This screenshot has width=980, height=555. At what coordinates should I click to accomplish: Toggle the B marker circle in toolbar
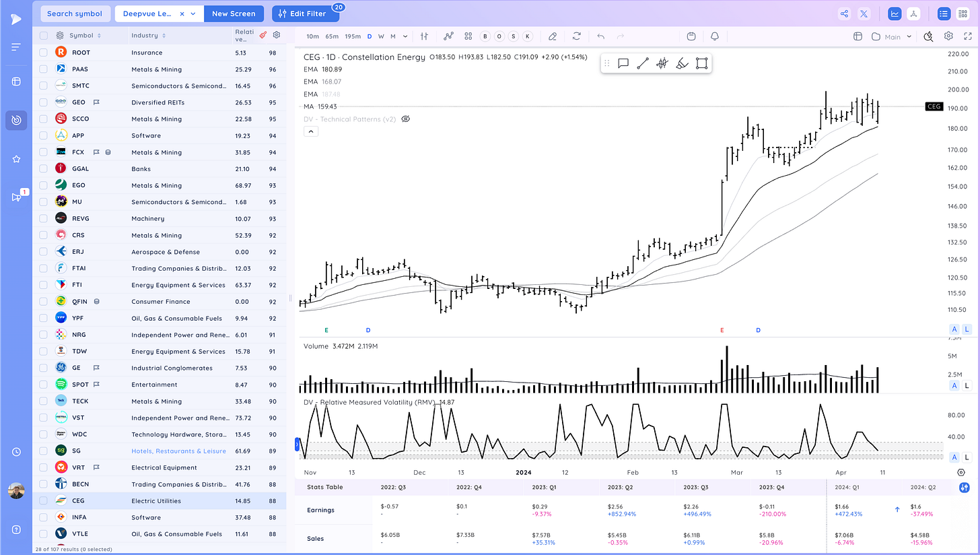coord(486,36)
